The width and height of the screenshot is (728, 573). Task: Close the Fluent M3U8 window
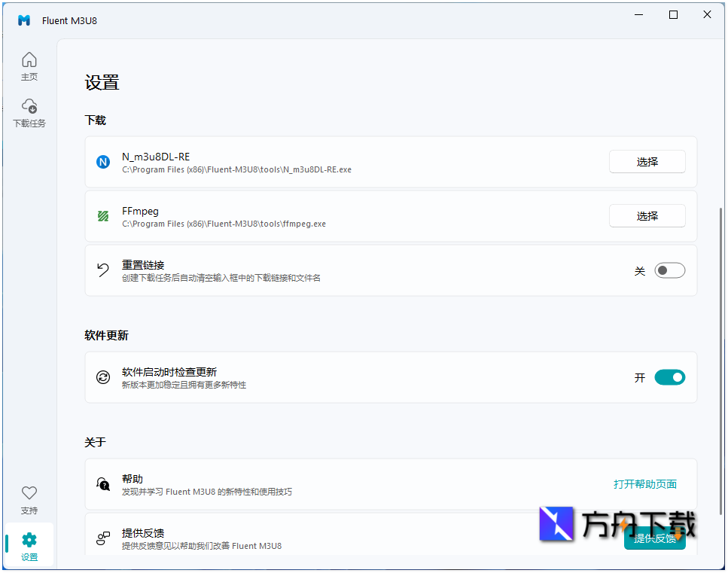707,15
